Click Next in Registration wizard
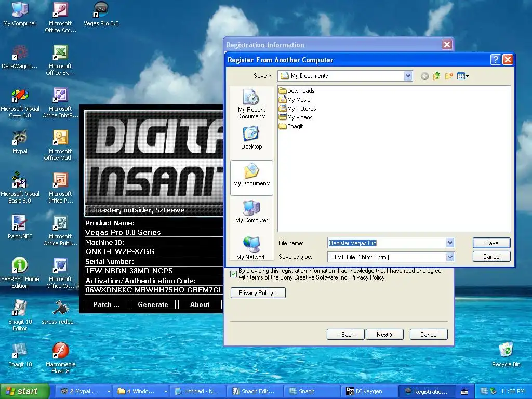Screen dimensions: 532x399 coord(384,335)
